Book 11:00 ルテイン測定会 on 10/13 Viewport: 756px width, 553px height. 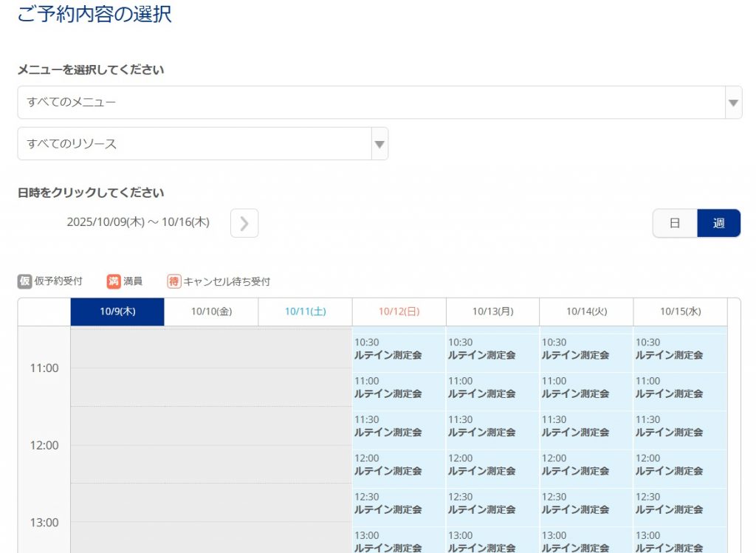pyautogui.click(x=492, y=388)
